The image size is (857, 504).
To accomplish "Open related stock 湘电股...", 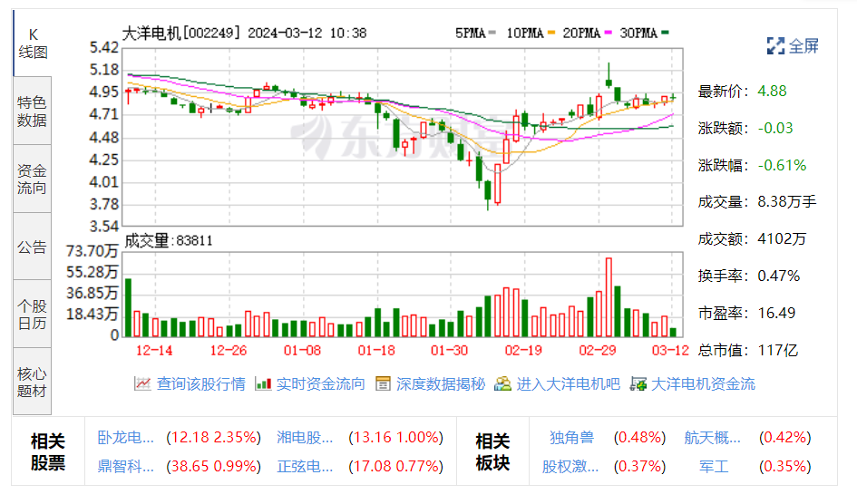I will (x=305, y=438).
